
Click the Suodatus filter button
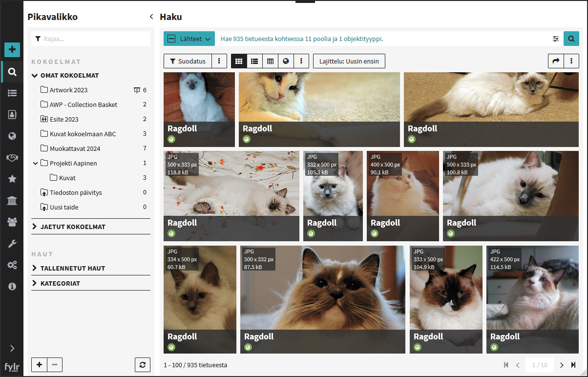coord(188,61)
